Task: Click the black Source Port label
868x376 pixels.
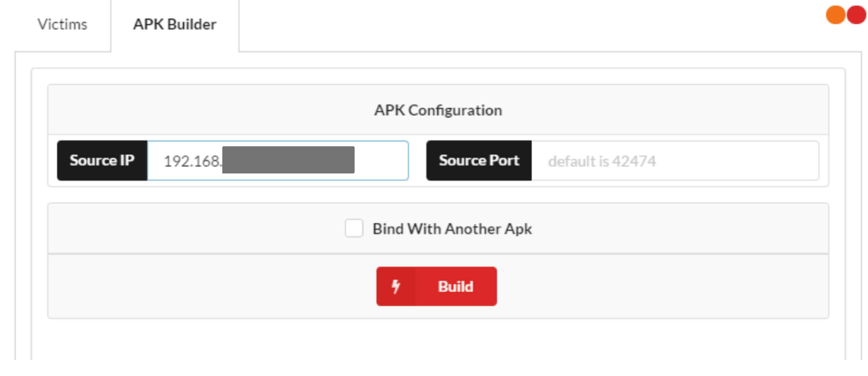Action: (x=478, y=161)
